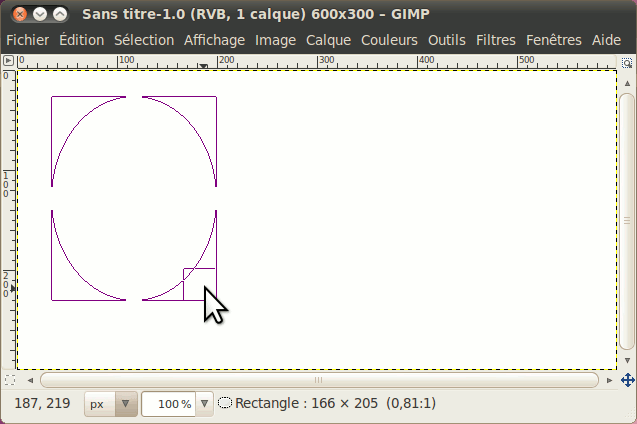Click the horizontal scrollbar handle
This screenshot has width=637, height=424.
click(319, 380)
